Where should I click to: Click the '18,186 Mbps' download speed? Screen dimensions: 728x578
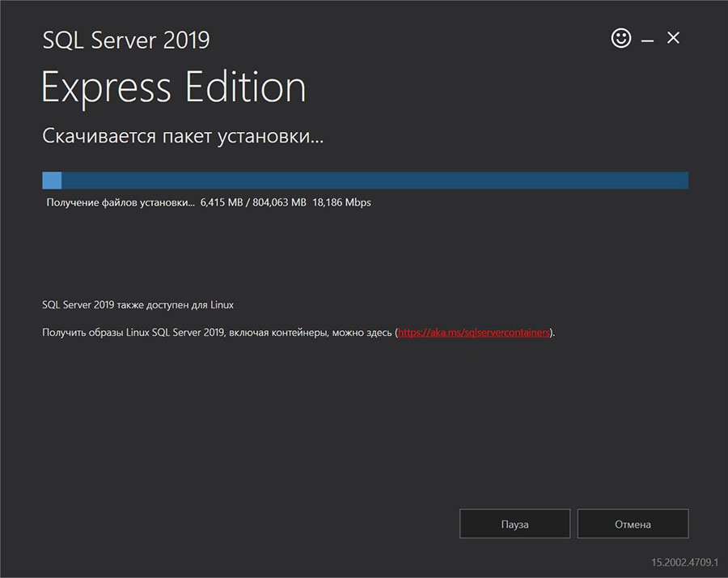[341, 202]
